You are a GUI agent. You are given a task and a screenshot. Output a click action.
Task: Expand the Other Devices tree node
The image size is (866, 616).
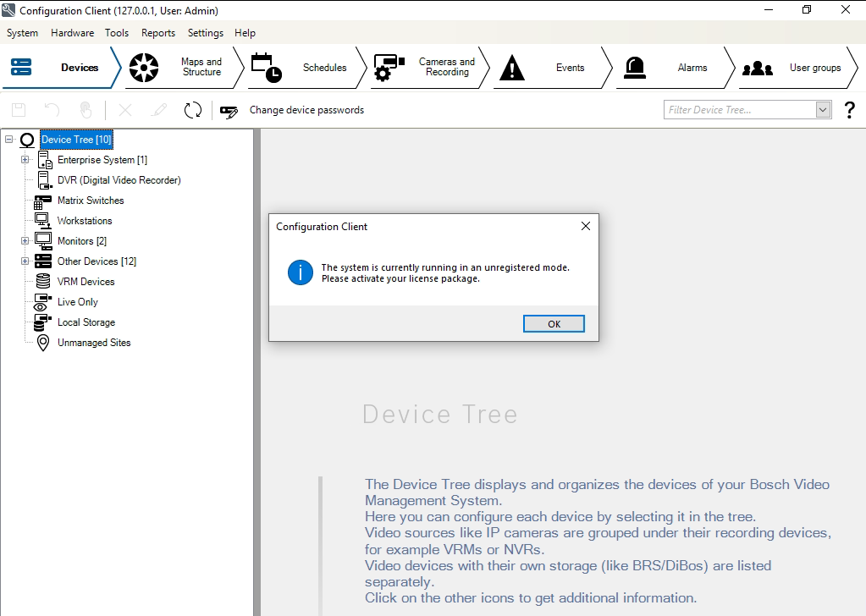pyautogui.click(x=25, y=261)
